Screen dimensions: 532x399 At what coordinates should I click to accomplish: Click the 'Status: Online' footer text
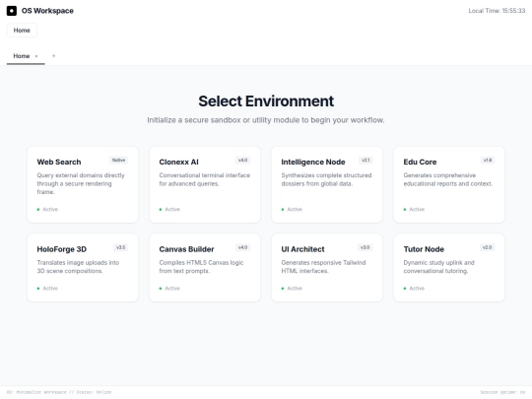tap(94, 392)
